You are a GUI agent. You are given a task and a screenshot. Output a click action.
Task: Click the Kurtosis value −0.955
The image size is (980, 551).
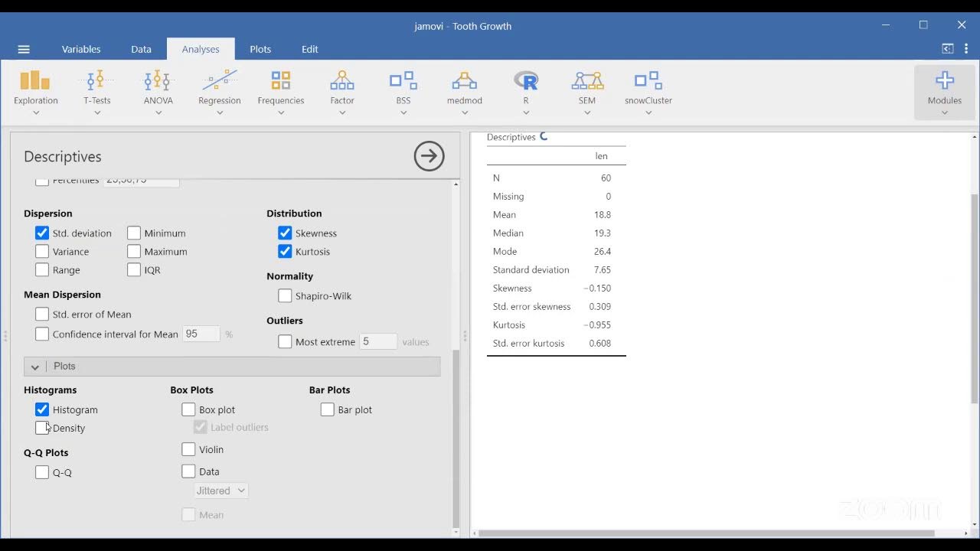(x=597, y=325)
